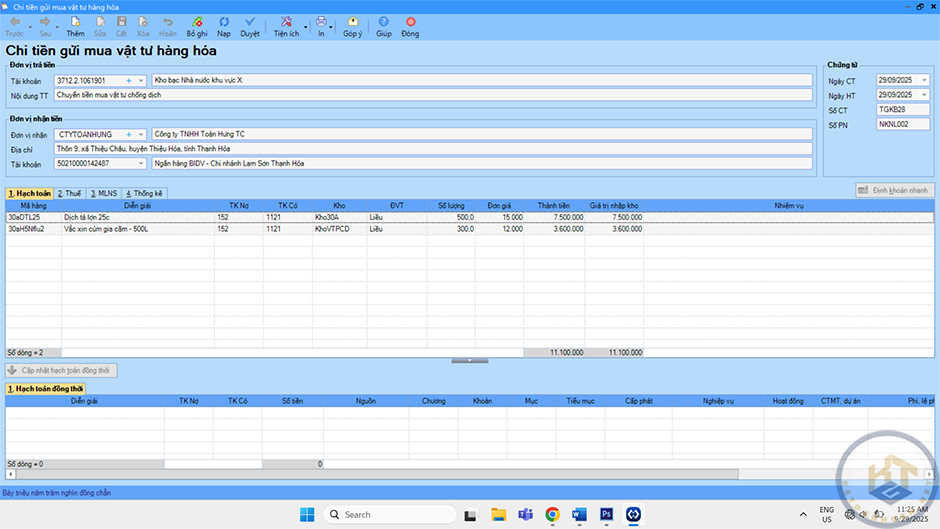Click the Thêm (Add) toolbar icon

point(75,22)
